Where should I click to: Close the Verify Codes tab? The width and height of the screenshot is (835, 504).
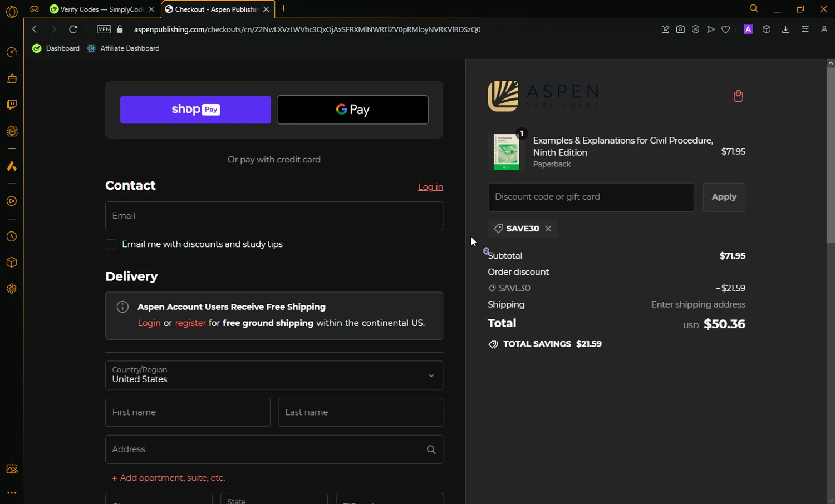coord(151,9)
